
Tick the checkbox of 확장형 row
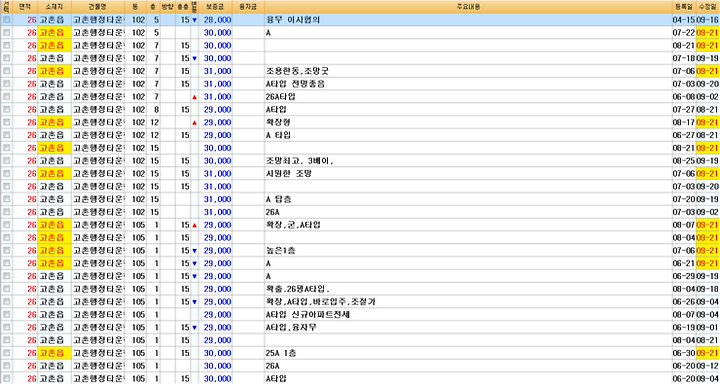point(6,123)
